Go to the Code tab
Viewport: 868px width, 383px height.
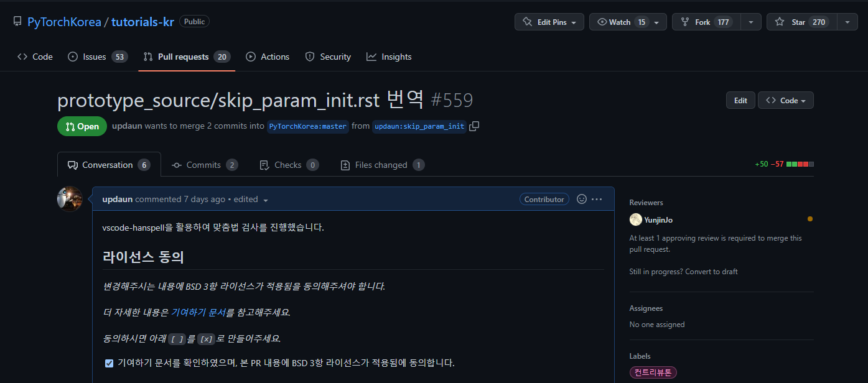click(35, 57)
